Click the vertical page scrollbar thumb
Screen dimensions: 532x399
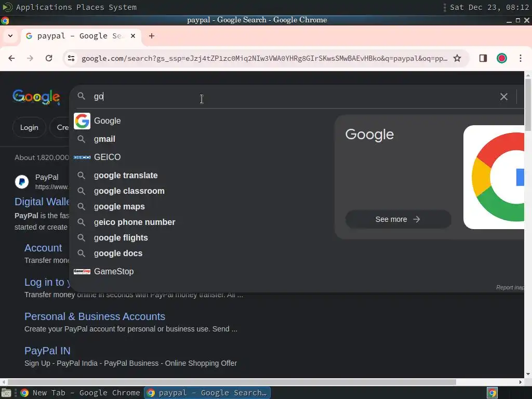[528, 104]
